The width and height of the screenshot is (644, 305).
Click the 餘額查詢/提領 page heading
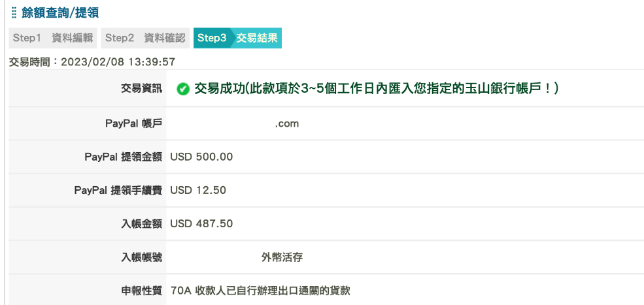click(60, 12)
